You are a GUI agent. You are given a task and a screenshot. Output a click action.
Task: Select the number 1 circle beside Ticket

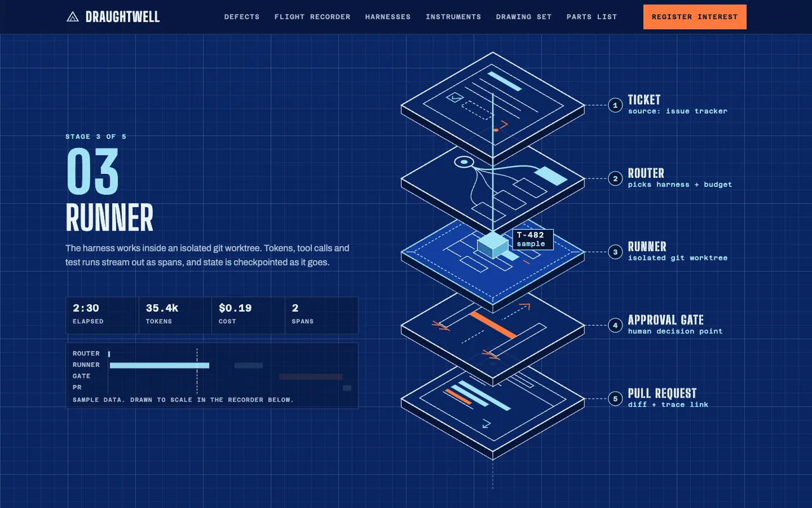click(x=615, y=105)
